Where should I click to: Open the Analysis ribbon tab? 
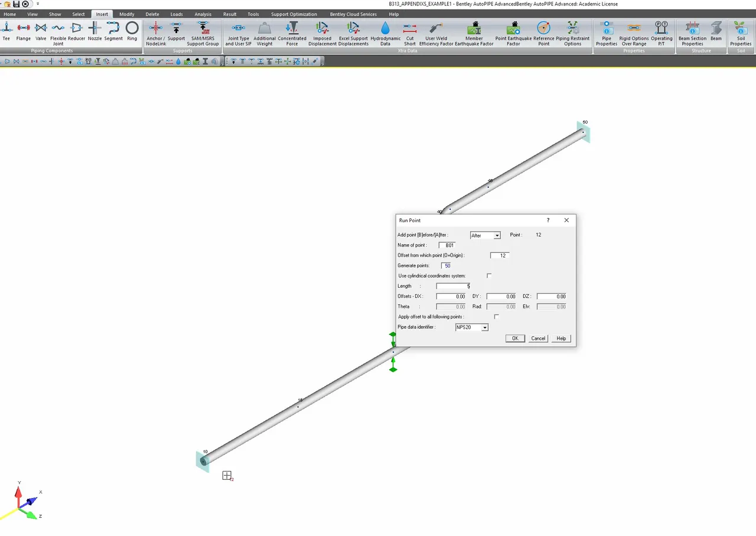(203, 14)
